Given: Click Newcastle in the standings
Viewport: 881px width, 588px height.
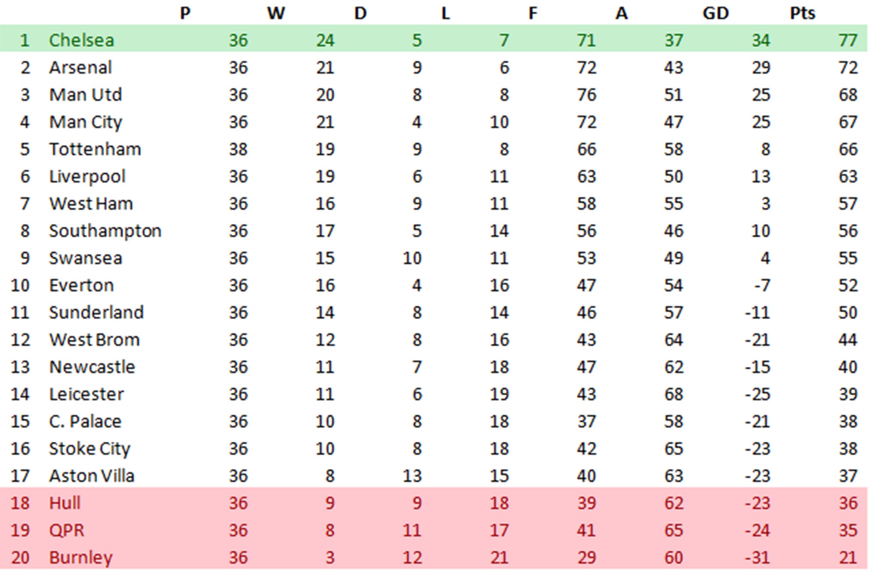Looking at the screenshot, I should (92, 367).
